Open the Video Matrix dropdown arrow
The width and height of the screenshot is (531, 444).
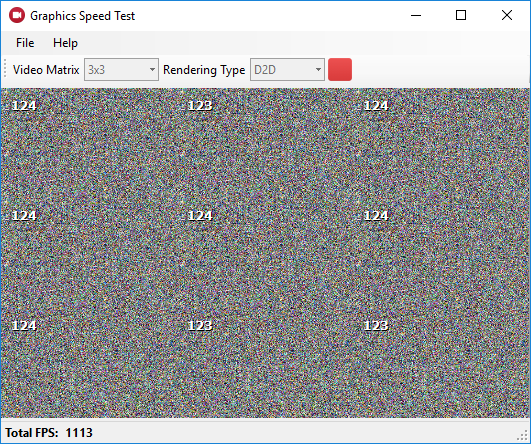tap(152, 69)
